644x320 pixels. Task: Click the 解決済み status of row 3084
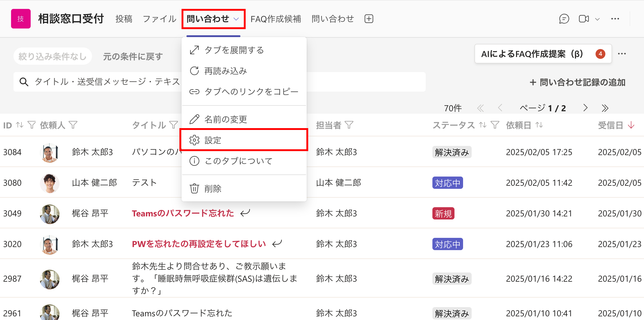click(x=452, y=152)
